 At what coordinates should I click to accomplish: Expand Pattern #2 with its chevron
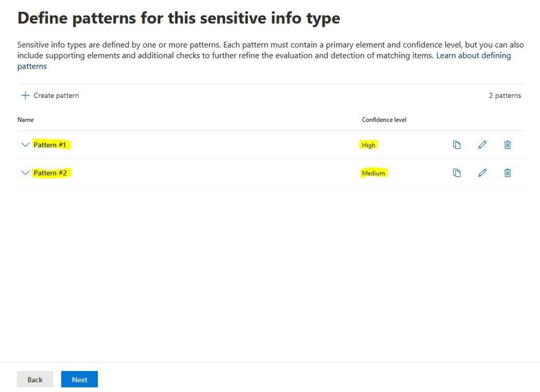point(25,173)
